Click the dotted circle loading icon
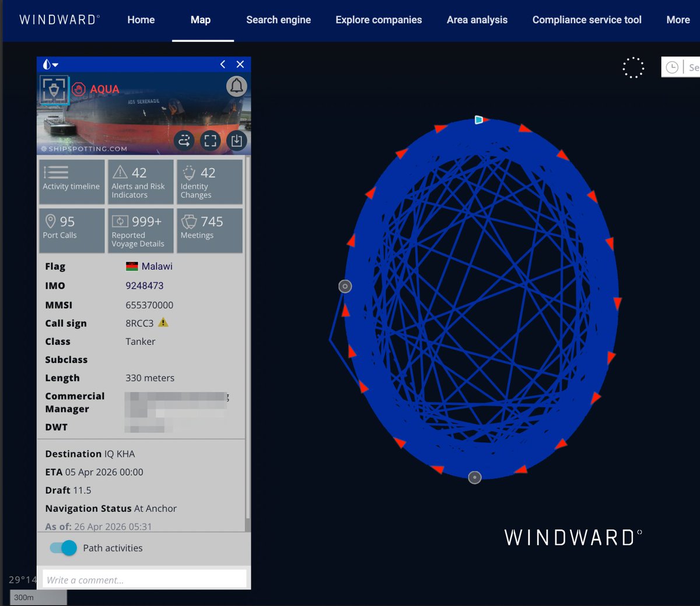Viewport: 700px width, 606px height. tap(633, 68)
